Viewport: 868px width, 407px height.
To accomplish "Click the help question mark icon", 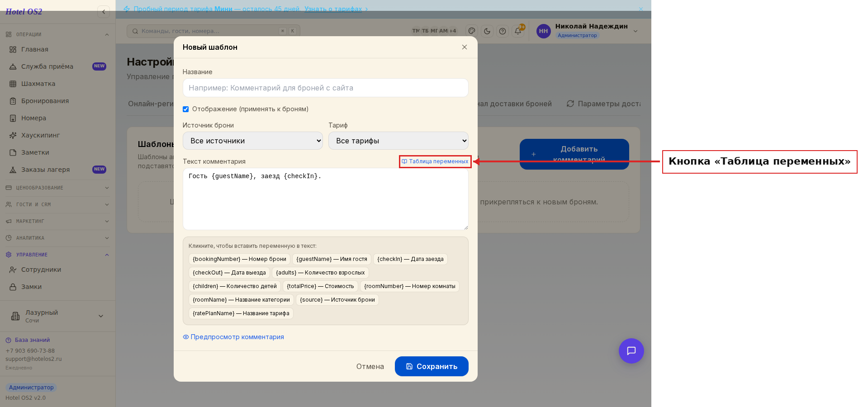I will click(x=503, y=31).
